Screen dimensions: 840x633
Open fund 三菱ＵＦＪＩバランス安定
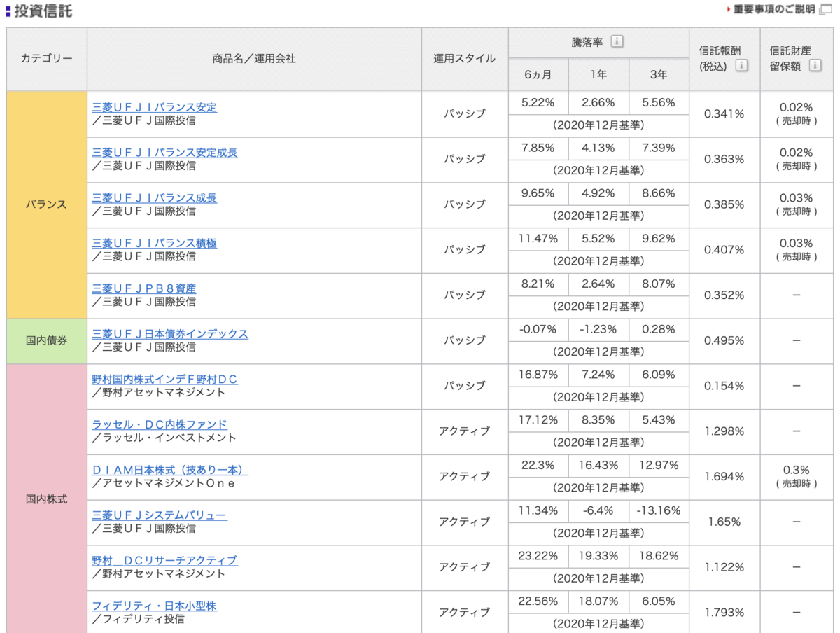(154, 107)
